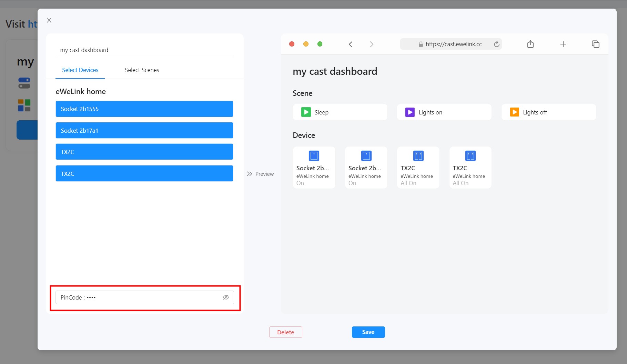Click the socket icon on the Socket 2b card
This screenshot has width=627, height=364.
[314, 156]
